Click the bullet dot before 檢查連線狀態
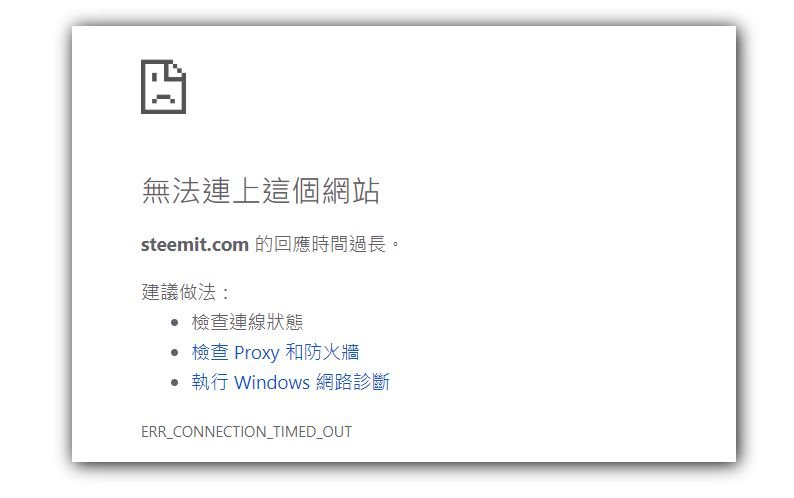 175,322
